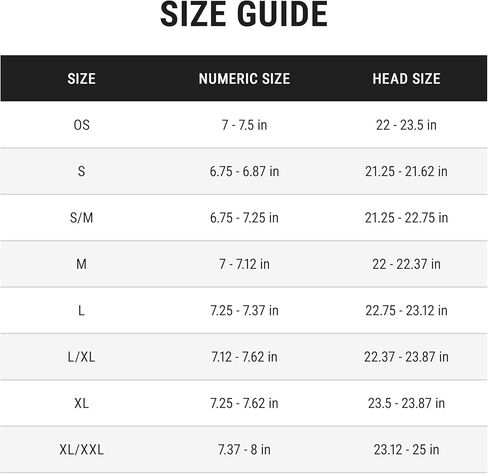Select the M size row label
This screenshot has width=488, height=474.
pyautogui.click(x=81, y=264)
